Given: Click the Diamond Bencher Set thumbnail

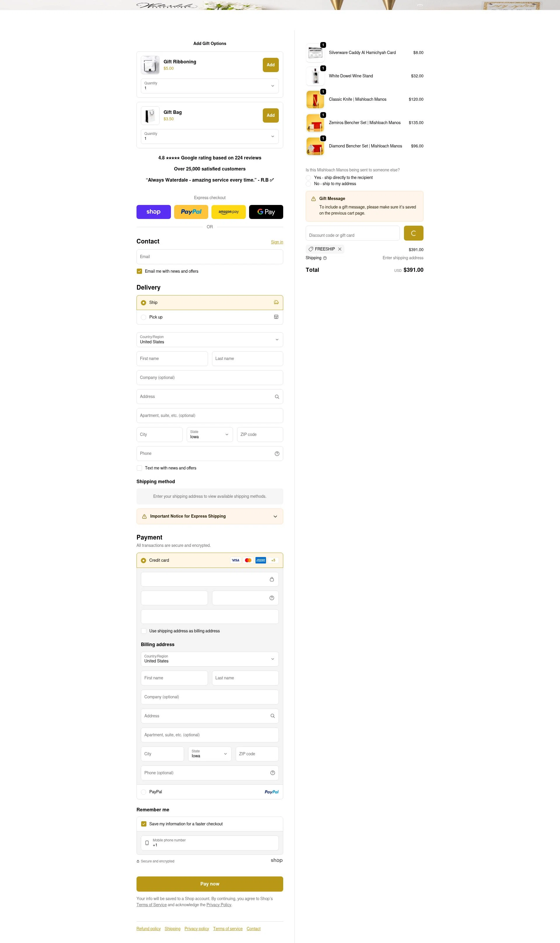Looking at the screenshot, I should (315, 146).
